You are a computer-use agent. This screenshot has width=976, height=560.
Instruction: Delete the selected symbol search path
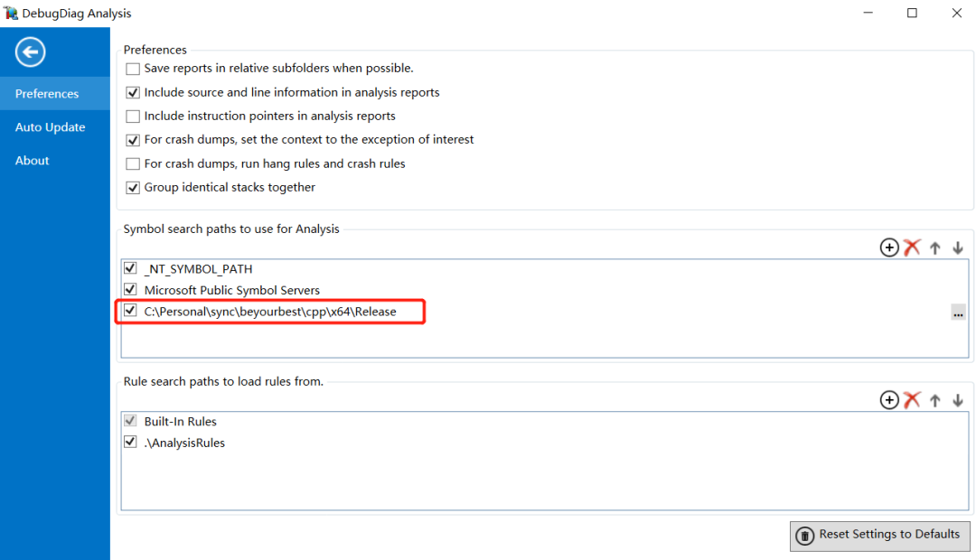coord(912,247)
